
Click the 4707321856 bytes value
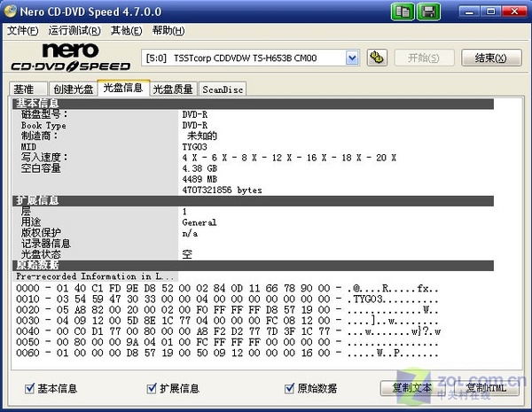pyautogui.click(x=222, y=190)
